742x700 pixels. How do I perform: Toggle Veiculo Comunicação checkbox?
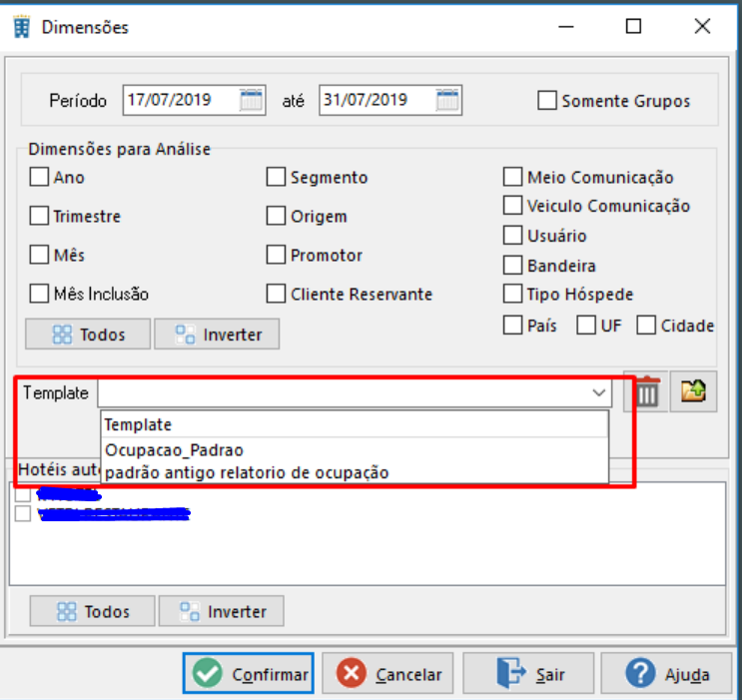pyautogui.click(x=513, y=205)
